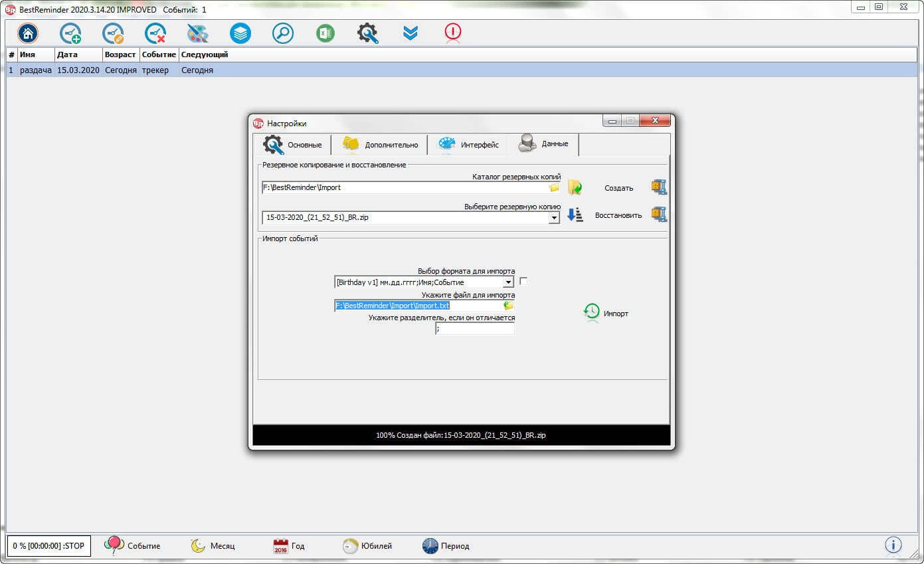Switch to the Интерфейс tab
924x564 pixels.
pos(468,145)
